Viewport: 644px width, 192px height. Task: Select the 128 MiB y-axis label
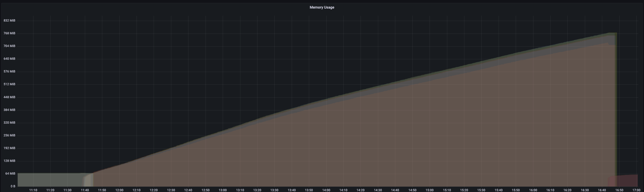click(9, 161)
